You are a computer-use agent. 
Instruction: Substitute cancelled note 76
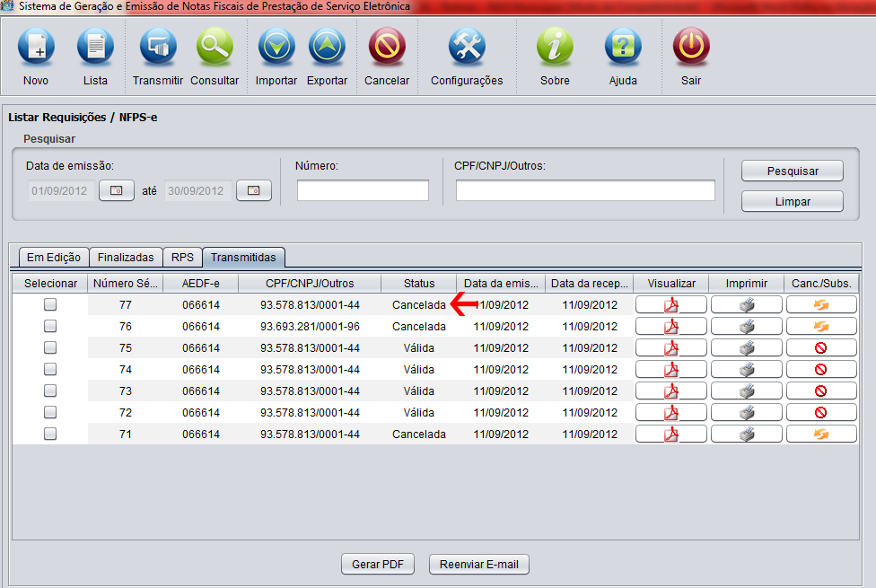pos(821,327)
